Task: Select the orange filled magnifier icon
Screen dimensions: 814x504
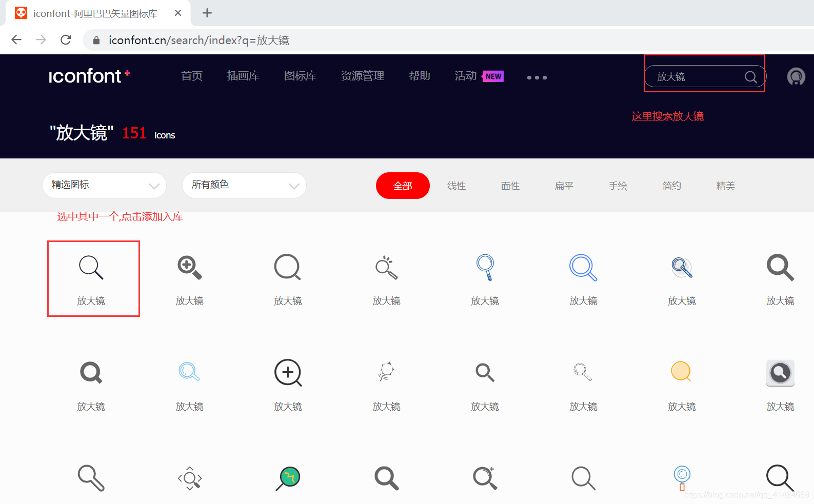Action: (x=681, y=372)
